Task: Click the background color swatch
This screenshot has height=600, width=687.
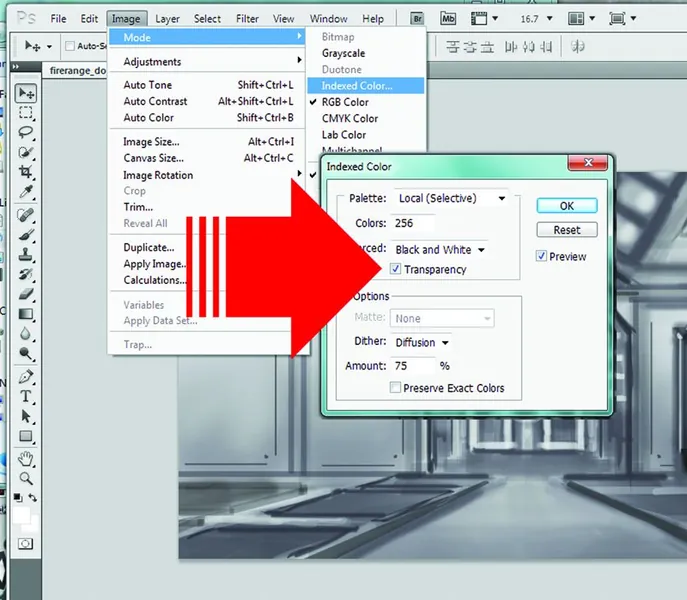Action: pos(33,524)
